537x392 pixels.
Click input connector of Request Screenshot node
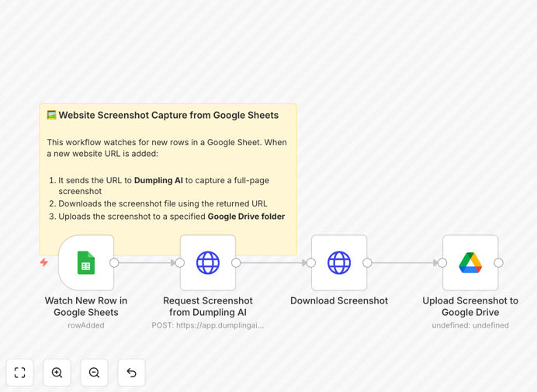pyautogui.click(x=180, y=263)
